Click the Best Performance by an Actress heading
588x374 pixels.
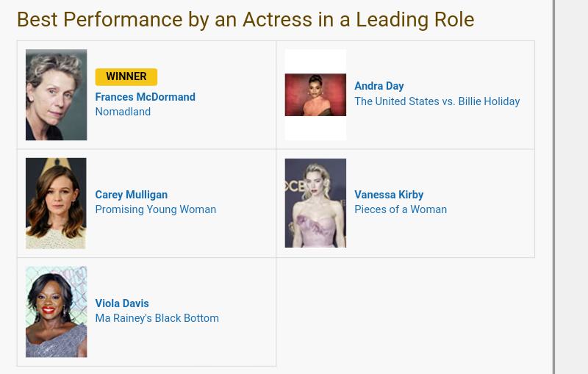point(245,20)
